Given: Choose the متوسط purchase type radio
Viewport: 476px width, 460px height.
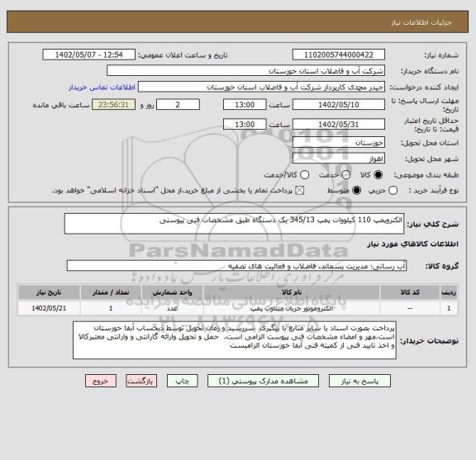Looking at the screenshot, I should click(356, 191).
